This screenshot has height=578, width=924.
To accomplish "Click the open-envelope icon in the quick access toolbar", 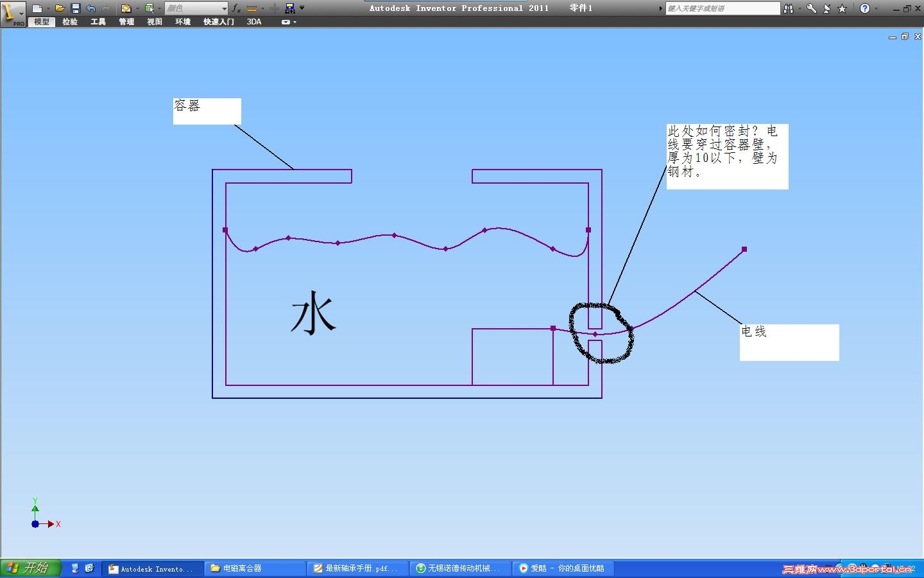I will [x=126, y=8].
